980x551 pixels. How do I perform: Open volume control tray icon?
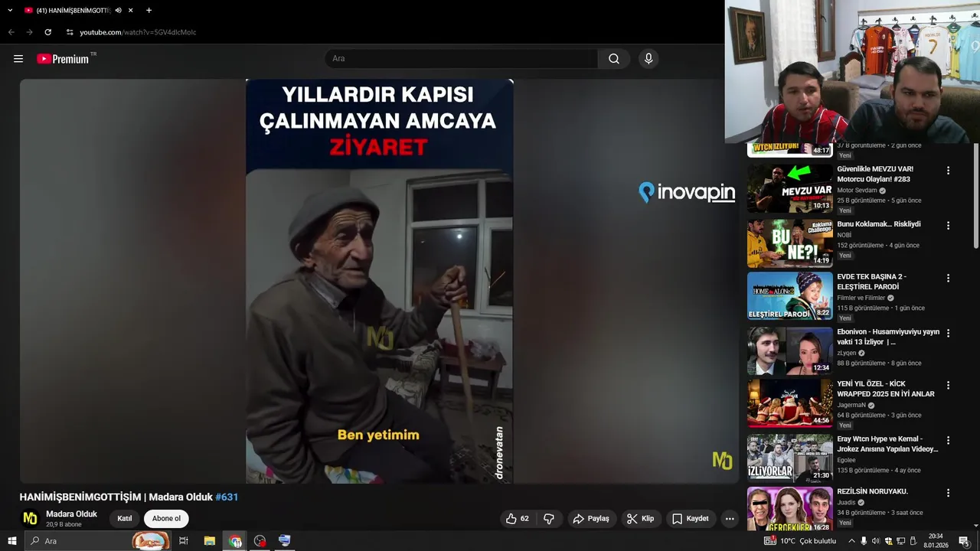(x=876, y=541)
